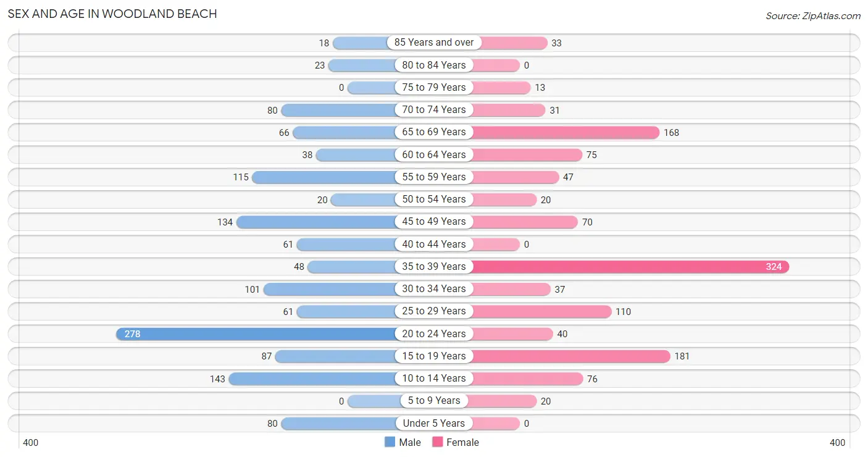Toggle the Male series legend label

coord(410,442)
